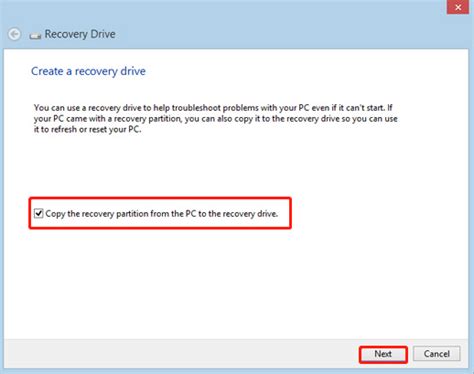Click the paragraph starting 'You can use a recovery drive'
Screen dimensions: 474x374
point(216,119)
